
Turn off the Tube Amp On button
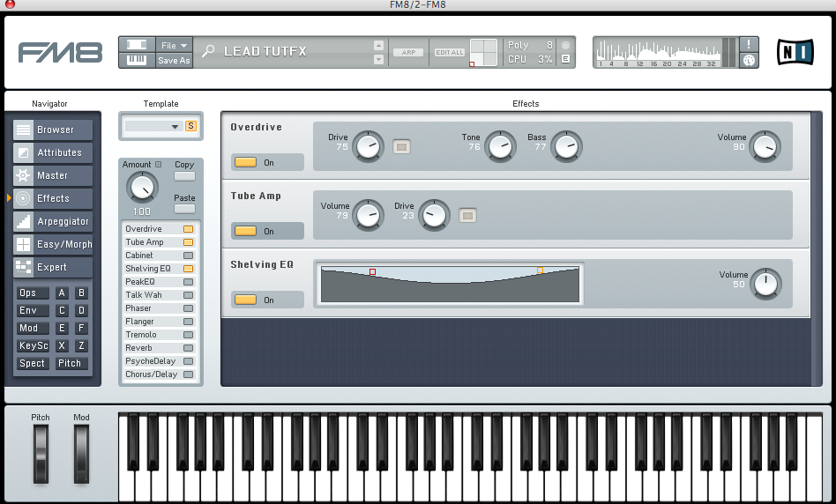click(246, 231)
